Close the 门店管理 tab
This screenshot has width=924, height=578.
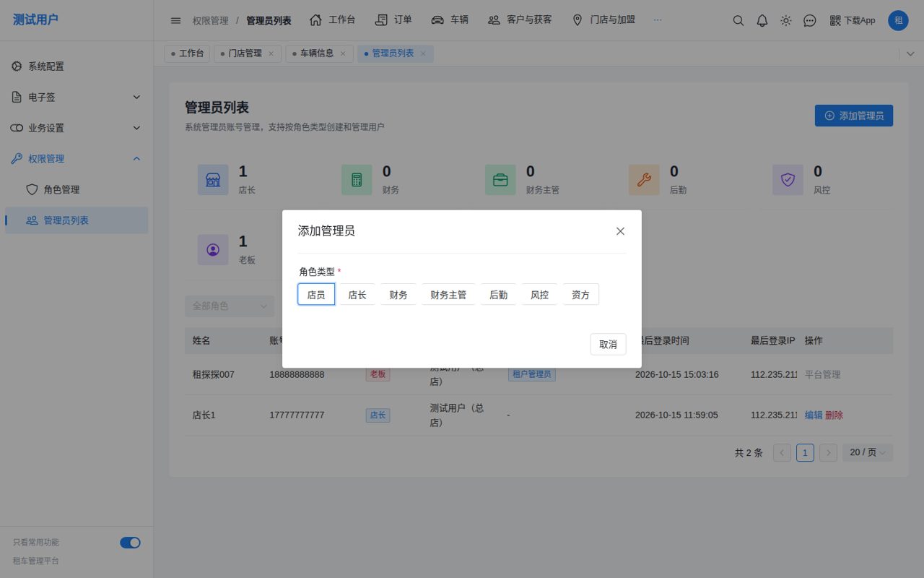(x=271, y=53)
